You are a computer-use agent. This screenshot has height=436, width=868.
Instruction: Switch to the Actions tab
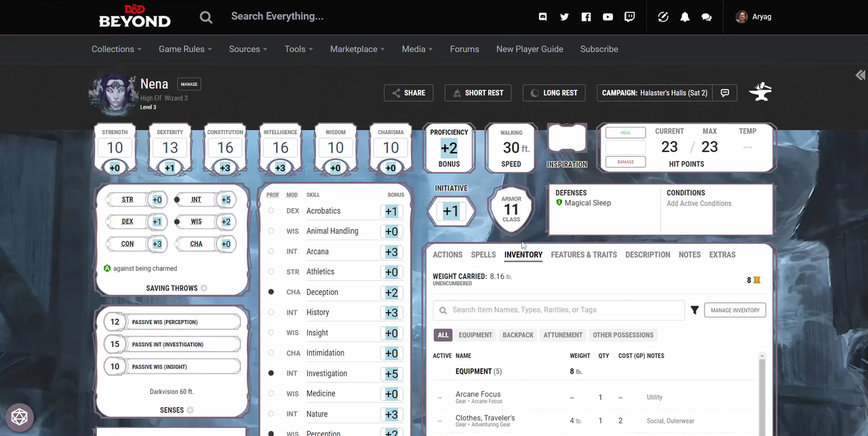tap(448, 255)
